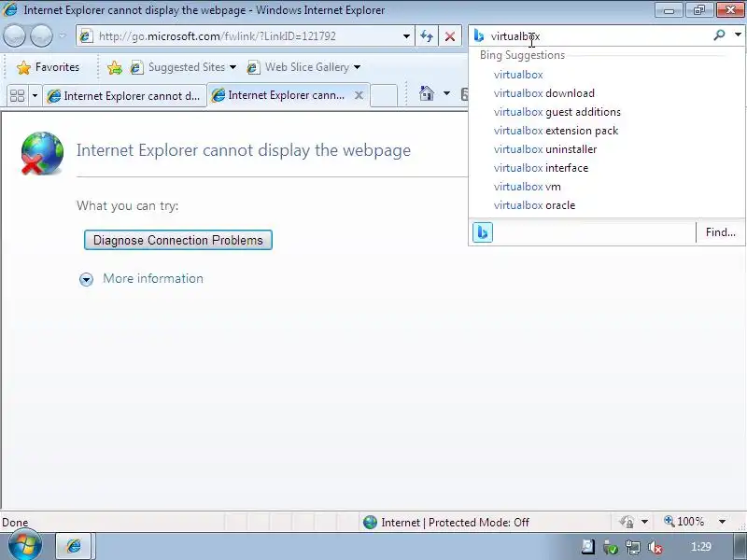Image resolution: width=747 pixels, height=560 pixels.
Task: Open the Suggested Sites favorites item
Action: [x=177, y=67]
